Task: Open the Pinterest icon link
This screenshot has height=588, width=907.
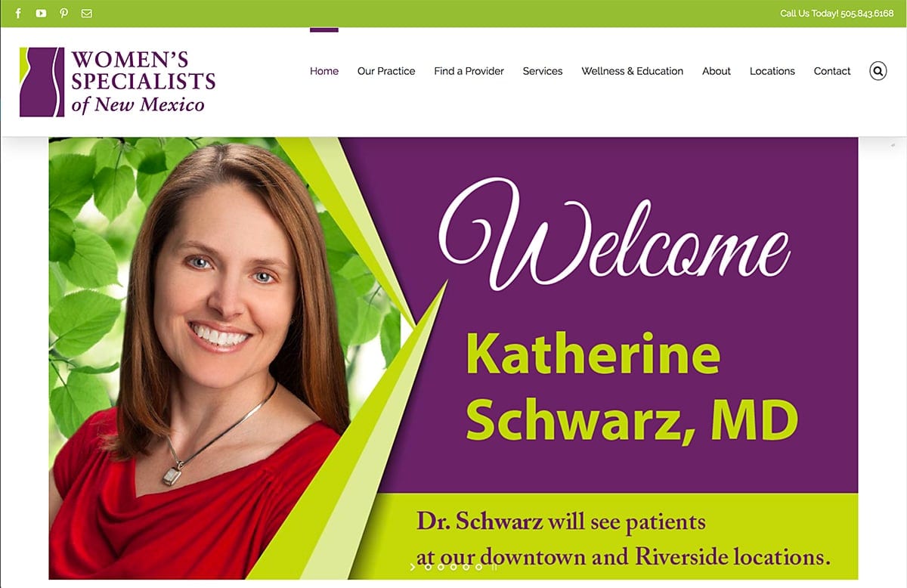Action: (63, 14)
